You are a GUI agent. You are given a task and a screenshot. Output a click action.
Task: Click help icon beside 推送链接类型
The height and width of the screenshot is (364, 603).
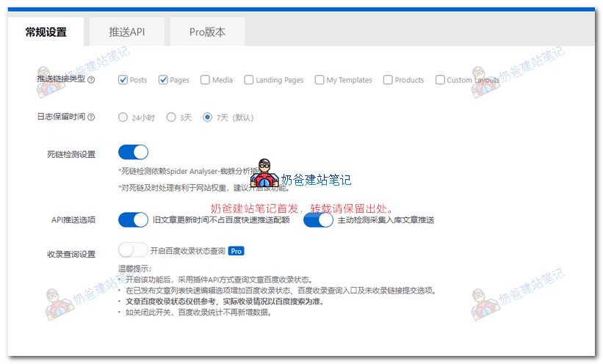91,80
